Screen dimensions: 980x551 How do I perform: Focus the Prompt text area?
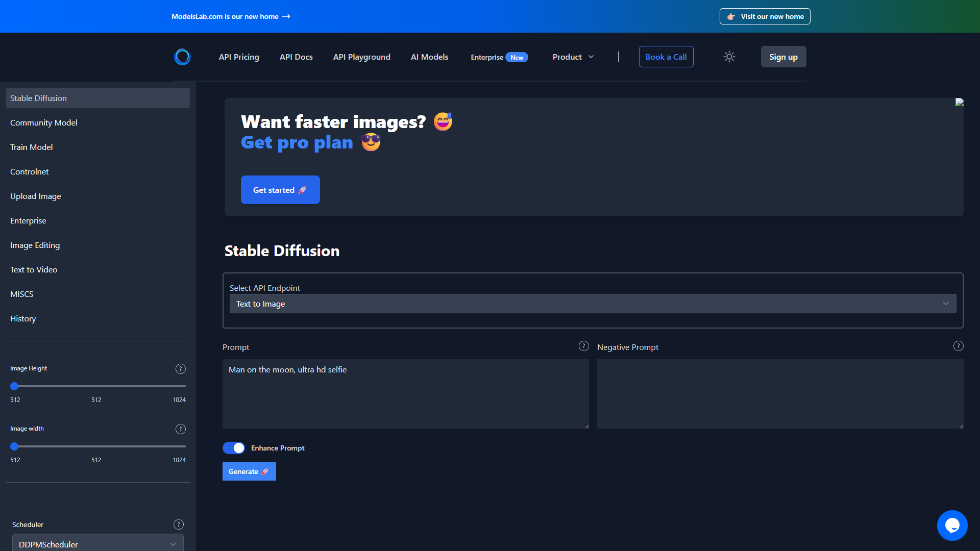[406, 394]
